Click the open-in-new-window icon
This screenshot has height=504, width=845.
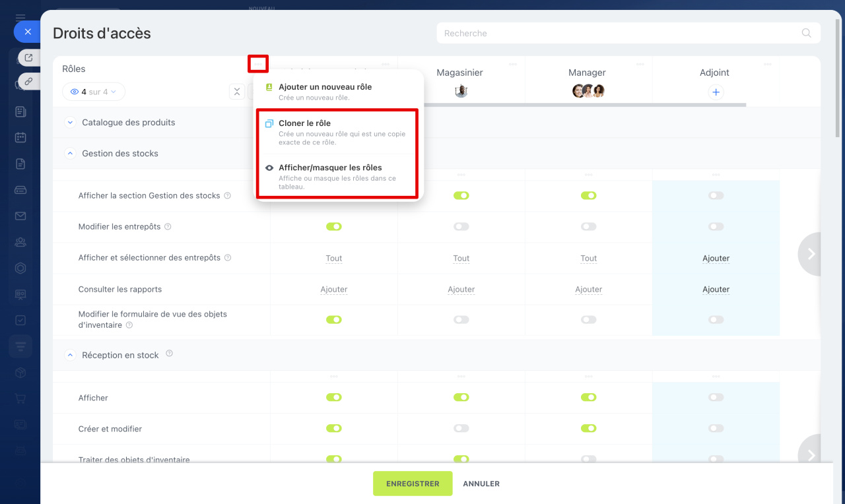point(28,58)
